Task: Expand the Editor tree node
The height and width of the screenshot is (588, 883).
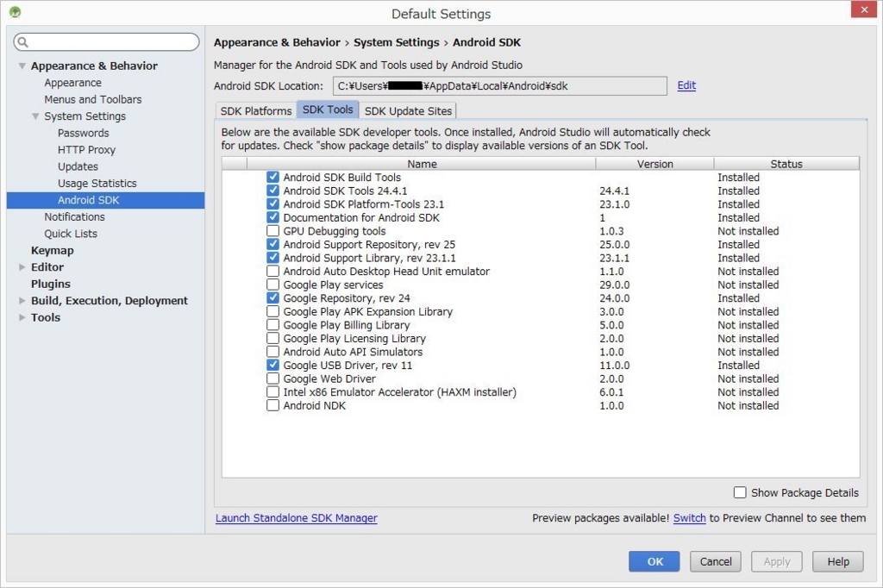Action: click(x=22, y=267)
